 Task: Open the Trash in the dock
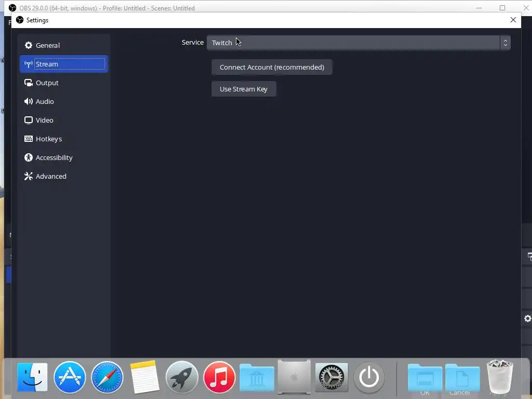(500, 377)
